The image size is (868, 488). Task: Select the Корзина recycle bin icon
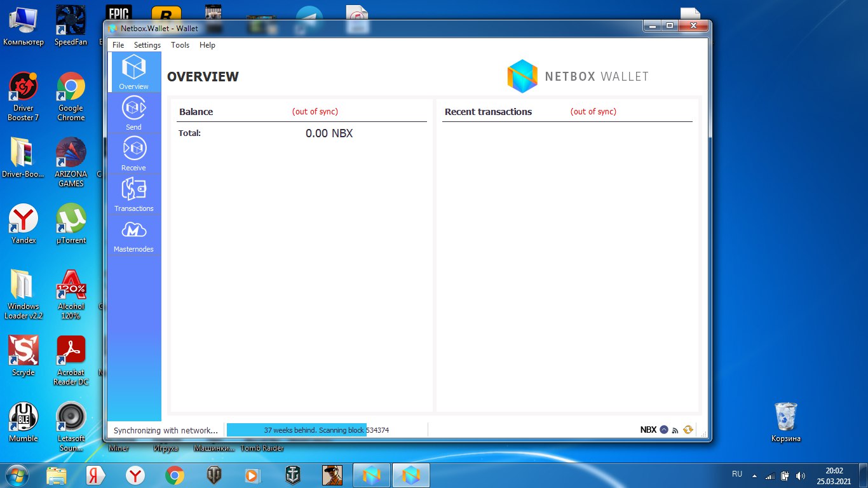tap(786, 423)
